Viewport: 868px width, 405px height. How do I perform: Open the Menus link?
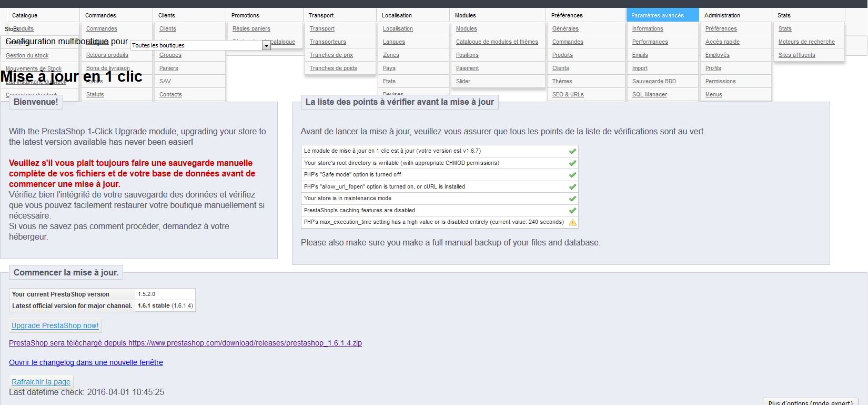pos(714,94)
